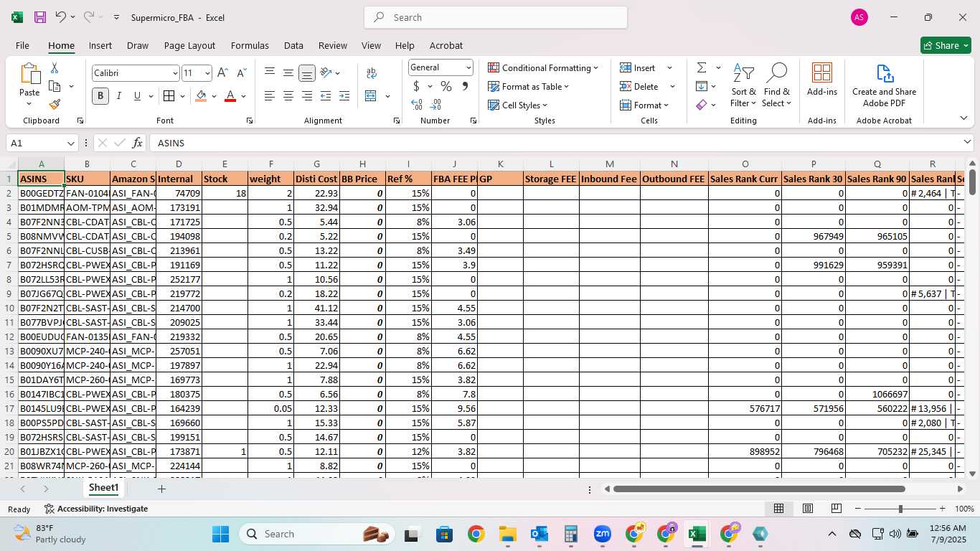Click the Paste clipboard icon
The height and width of the screenshot is (551, 980).
coord(29,74)
